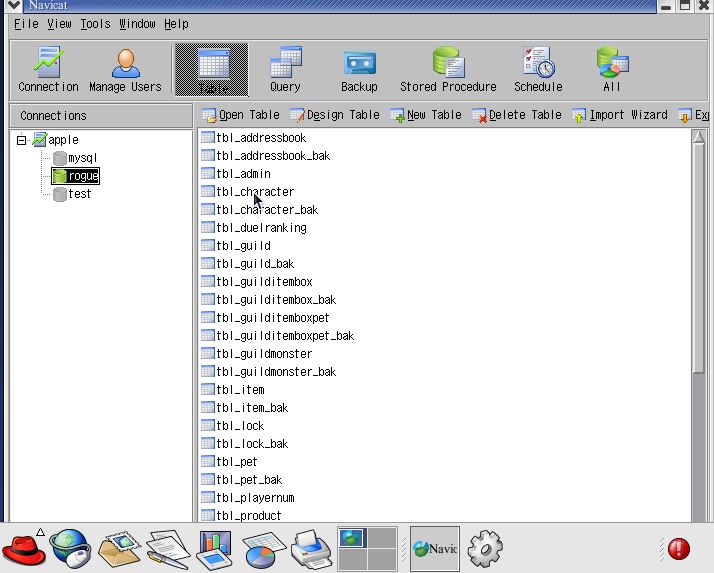This screenshot has width=714, height=573.
Task: Select the Table view icon
Action: [x=212, y=70]
